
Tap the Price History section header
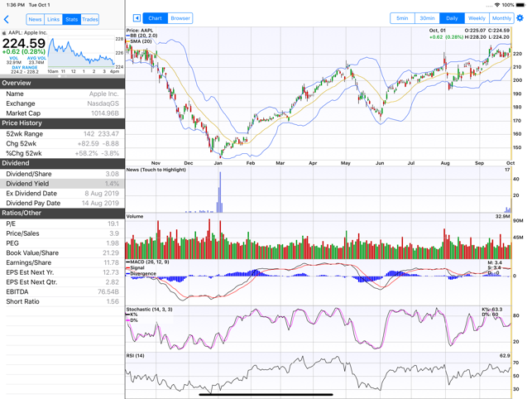(62, 123)
